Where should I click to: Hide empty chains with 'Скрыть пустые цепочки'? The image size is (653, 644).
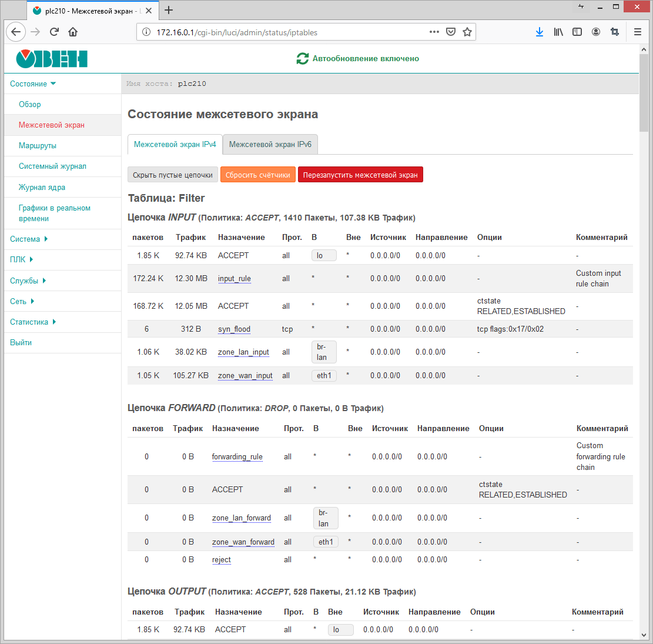point(173,175)
